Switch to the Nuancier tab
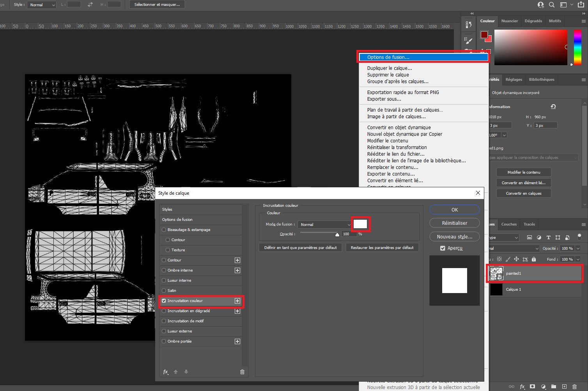588x391 pixels. (x=509, y=21)
